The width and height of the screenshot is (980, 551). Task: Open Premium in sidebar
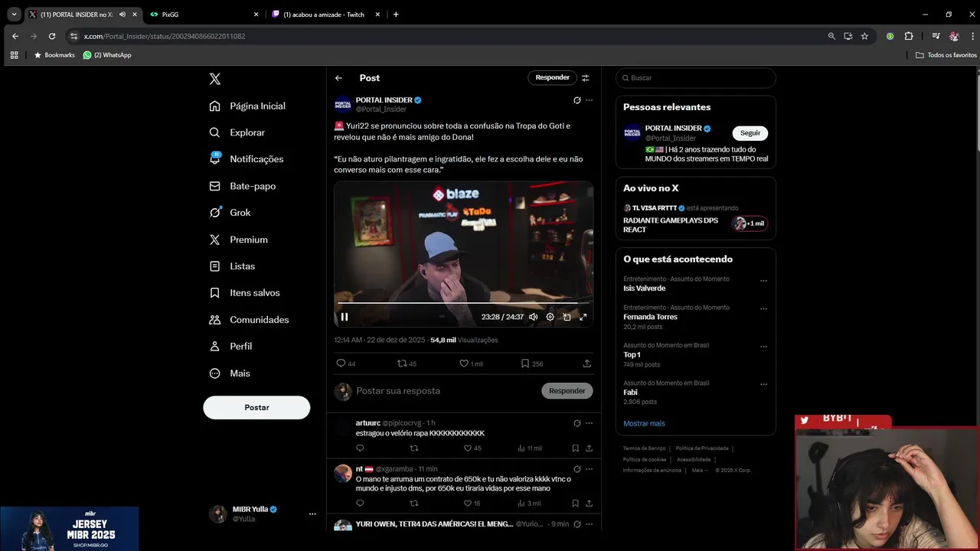tap(239, 240)
